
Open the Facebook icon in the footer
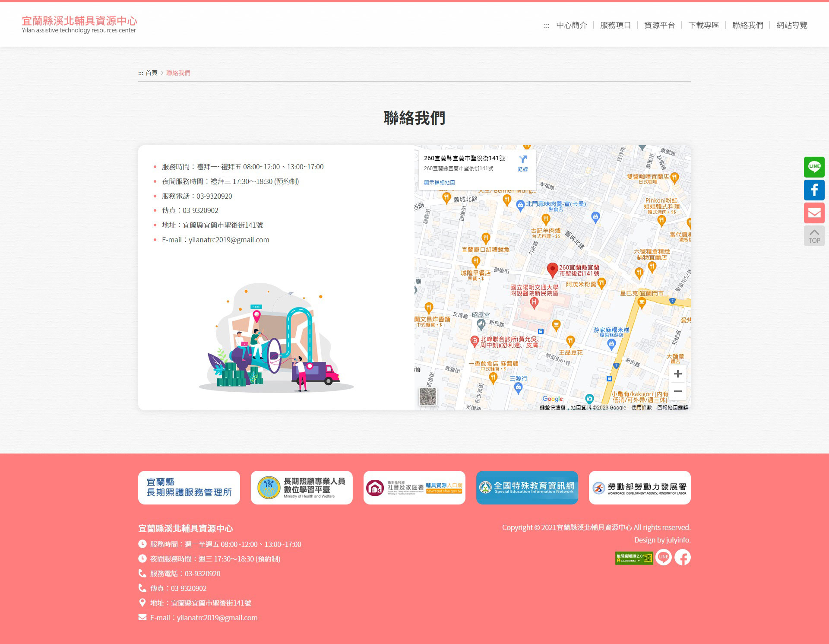(x=682, y=558)
